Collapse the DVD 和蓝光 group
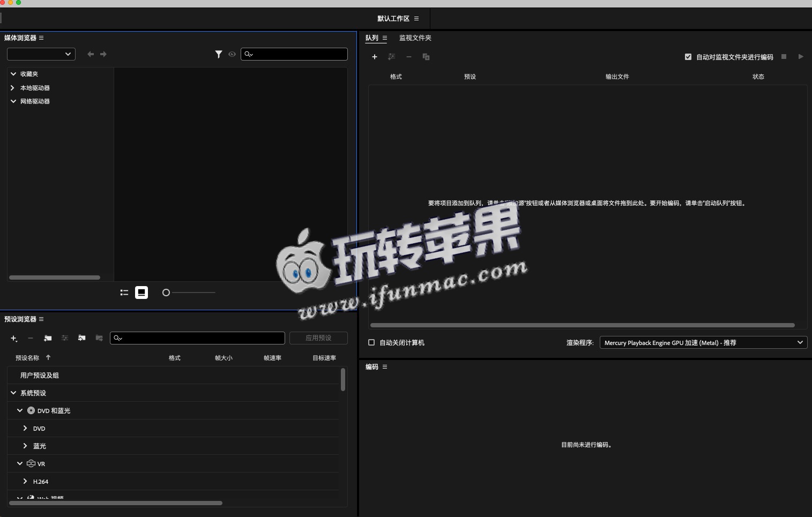 point(20,411)
